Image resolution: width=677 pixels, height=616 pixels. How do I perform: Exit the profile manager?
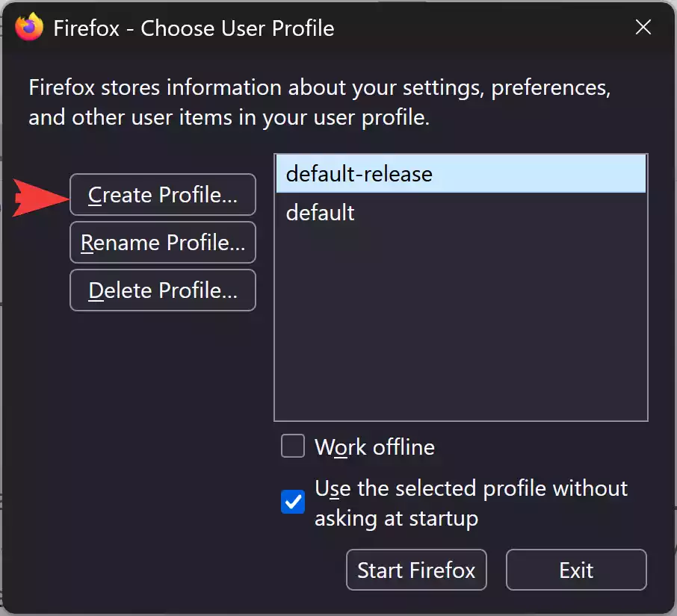[575, 570]
